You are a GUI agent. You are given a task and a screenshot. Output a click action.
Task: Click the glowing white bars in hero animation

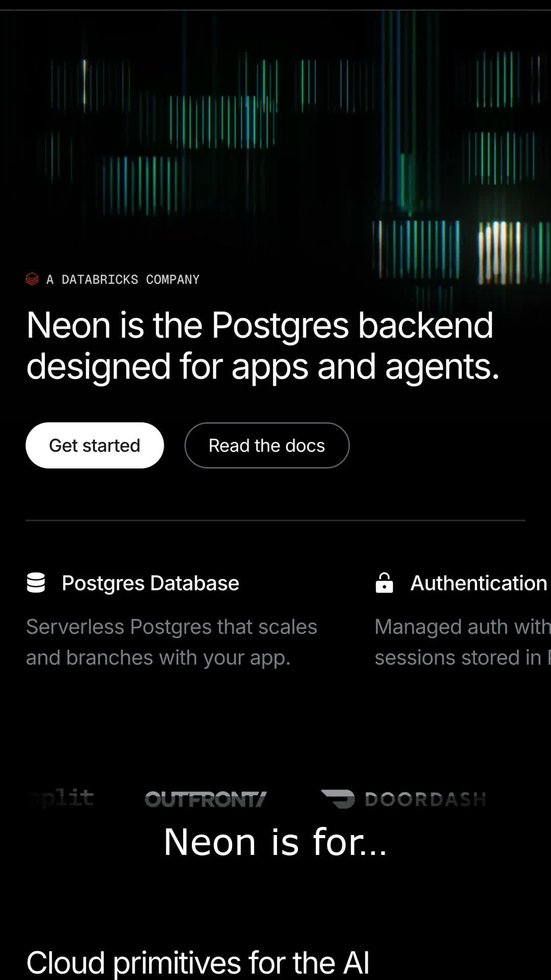[500, 253]
